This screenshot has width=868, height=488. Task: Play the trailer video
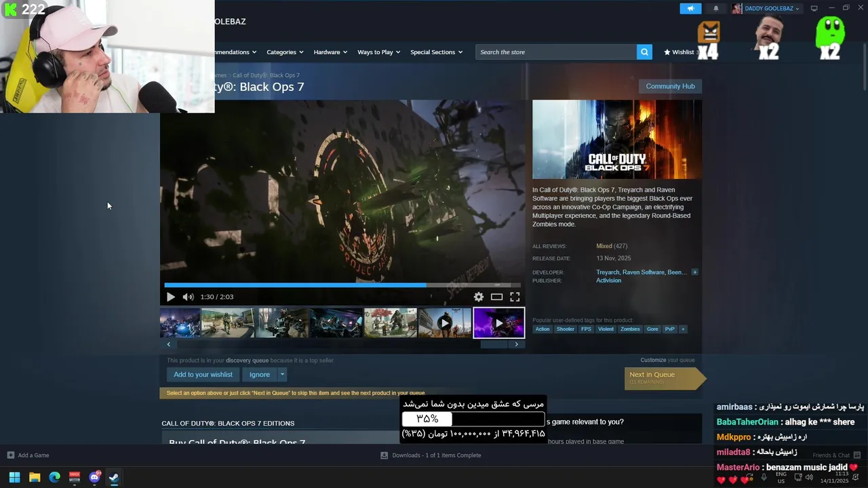tap(170, 297)
